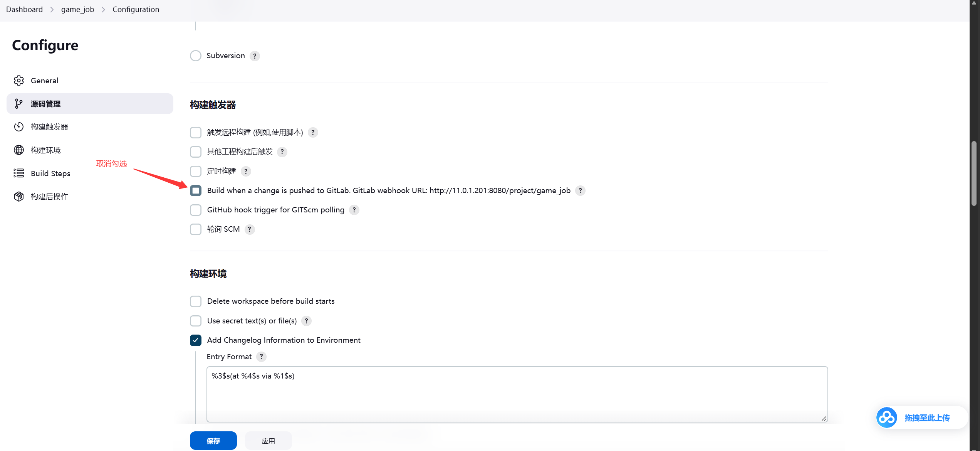This screenshot has height=451, width=980.
Task: Select the Subversion radio button
Action: [x=196, y=56]
